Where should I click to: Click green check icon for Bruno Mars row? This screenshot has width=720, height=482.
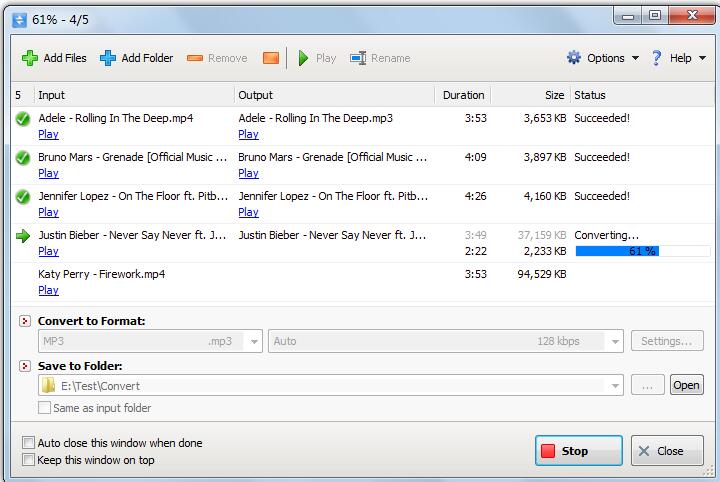coord(22,158)
